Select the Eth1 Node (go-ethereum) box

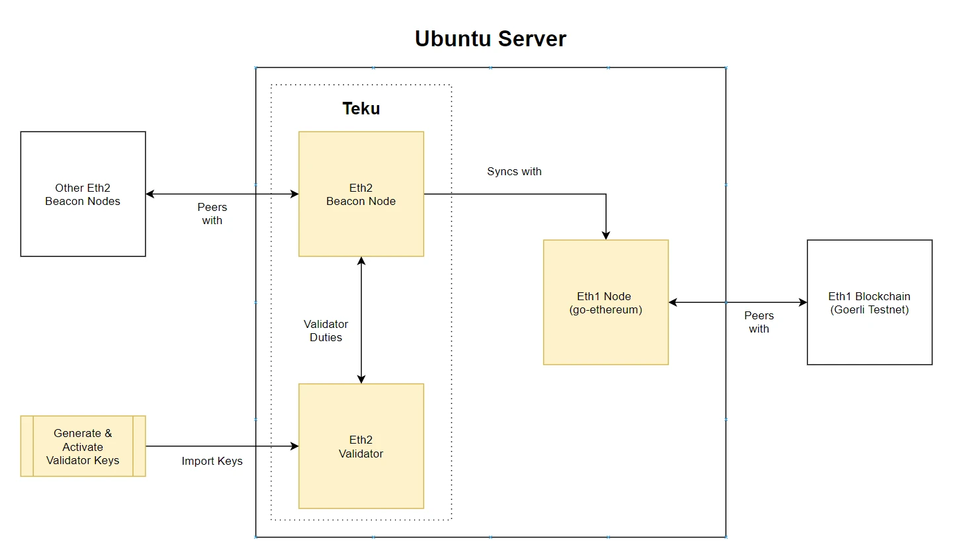pos(606,302)
